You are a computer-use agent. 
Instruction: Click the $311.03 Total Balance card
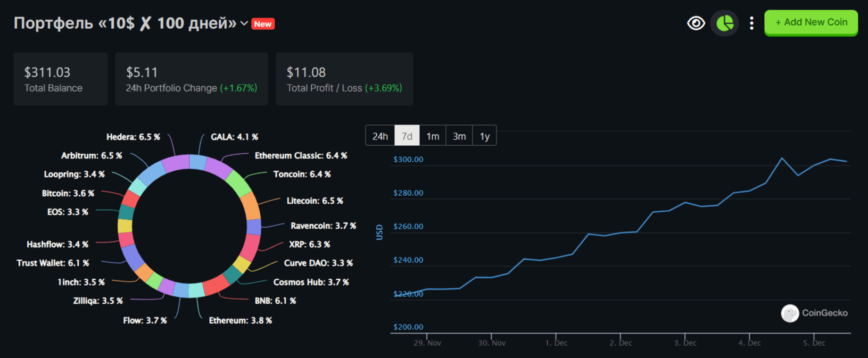click(61, 79)
